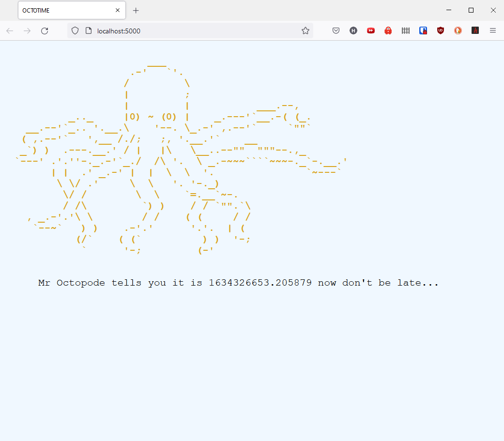
Task: Show site information via the page icon
Action: point(89,31)
